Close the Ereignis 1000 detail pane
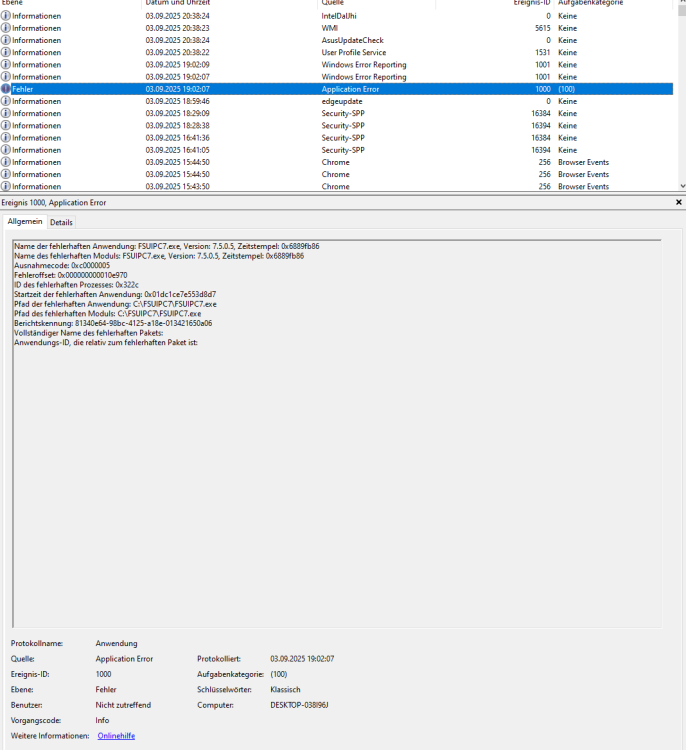The height and width of the screenshot is (750, 686). [678, 202]
